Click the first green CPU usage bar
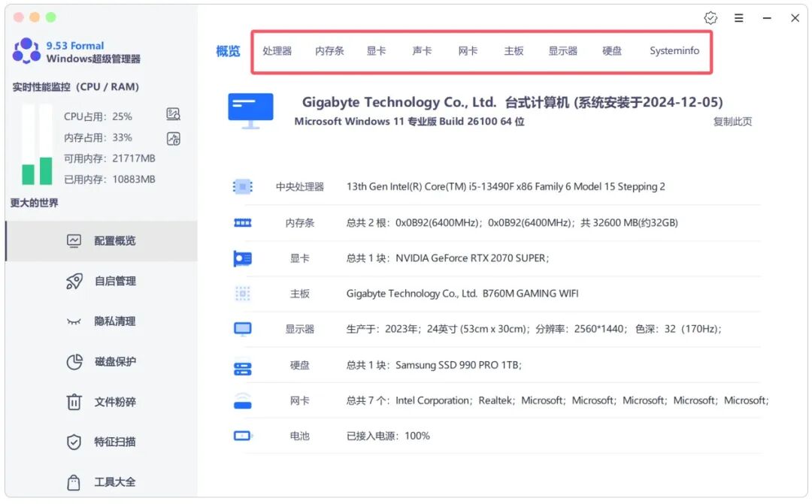 (x=28, y=174)
